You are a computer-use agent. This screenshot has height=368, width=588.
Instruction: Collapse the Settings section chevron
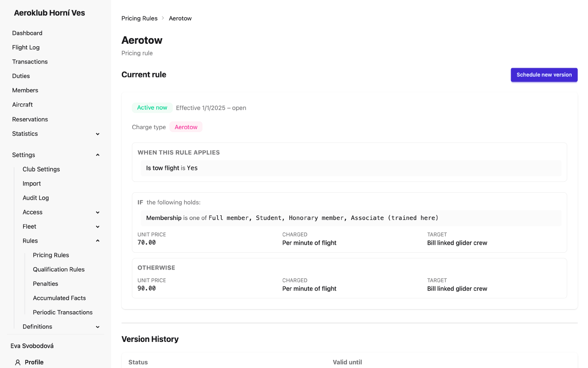pos(97,155)
